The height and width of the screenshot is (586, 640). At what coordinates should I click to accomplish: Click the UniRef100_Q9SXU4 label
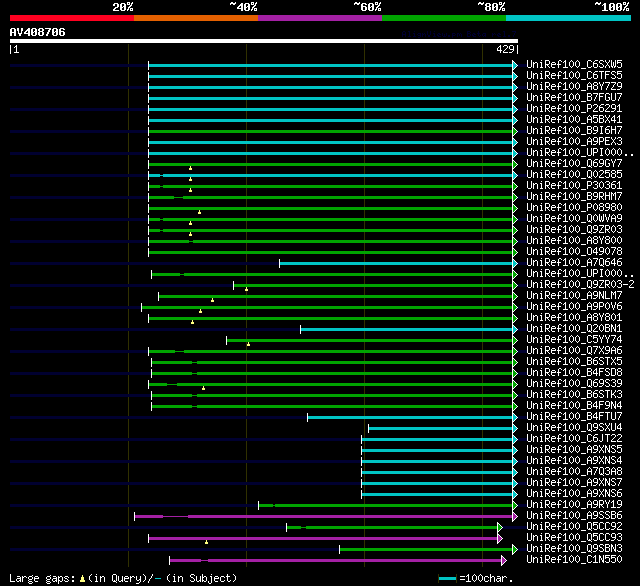pos(574,428)
